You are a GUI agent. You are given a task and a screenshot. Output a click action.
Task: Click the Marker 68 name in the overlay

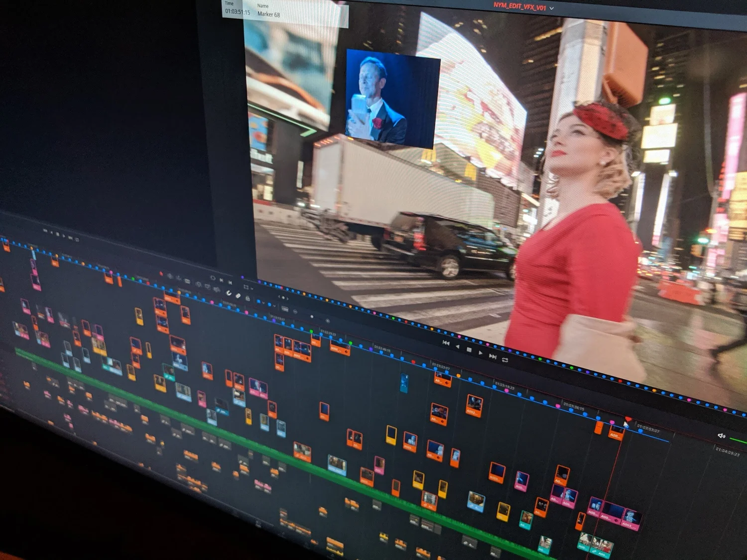pos(268,14)
